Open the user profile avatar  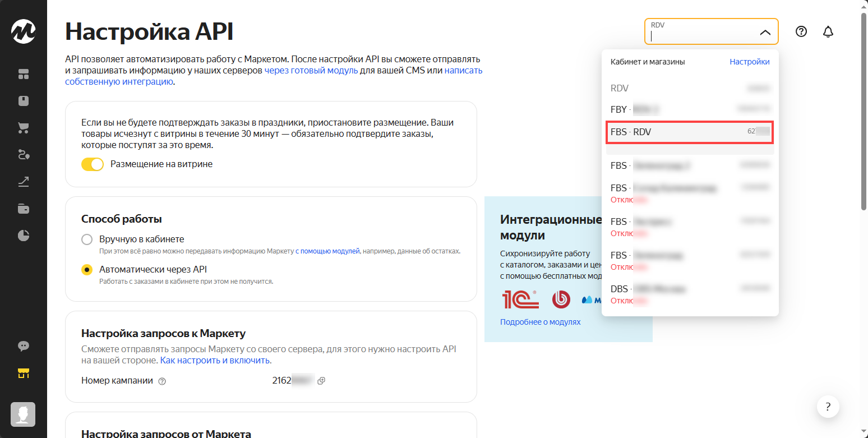click(24, 414)
